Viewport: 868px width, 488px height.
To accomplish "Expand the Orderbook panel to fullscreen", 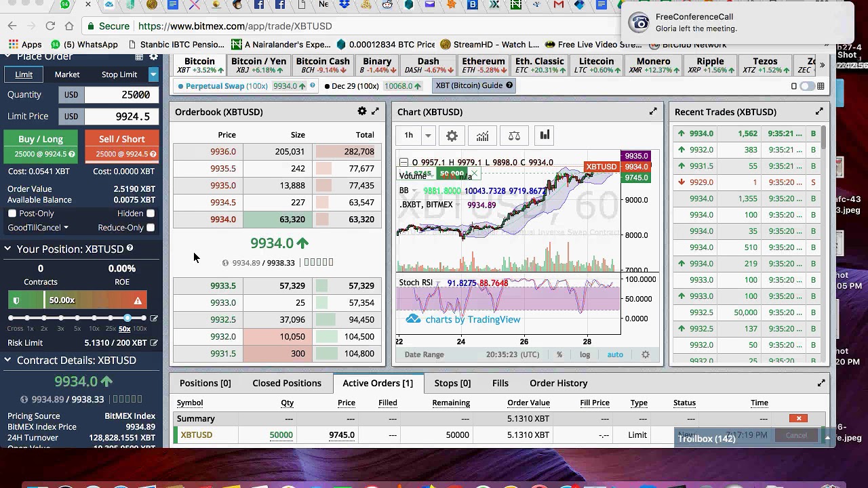I will tap(375, 111).
